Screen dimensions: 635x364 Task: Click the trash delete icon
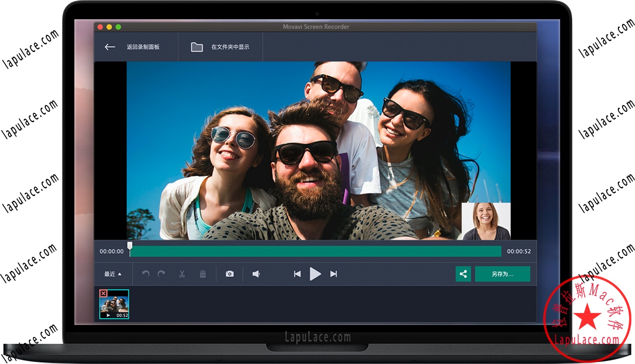click(x=203, y=274)
